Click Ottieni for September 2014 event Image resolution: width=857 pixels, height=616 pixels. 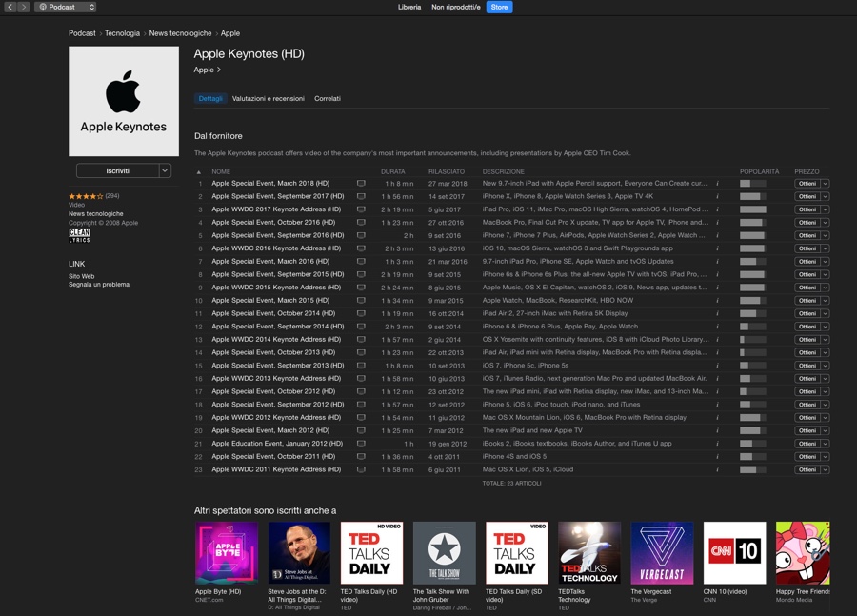tap(807, 327)
